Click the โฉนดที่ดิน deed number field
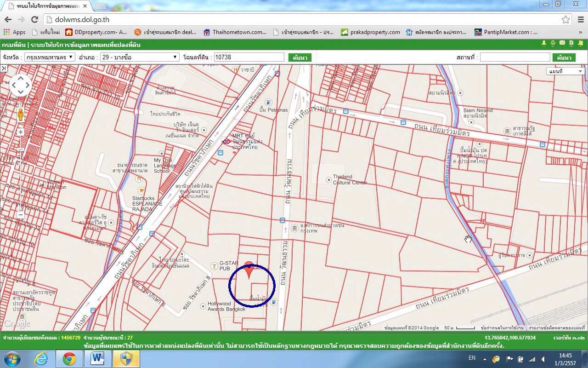This screenshot has height=368, width=588. click(x=249, y=57)
